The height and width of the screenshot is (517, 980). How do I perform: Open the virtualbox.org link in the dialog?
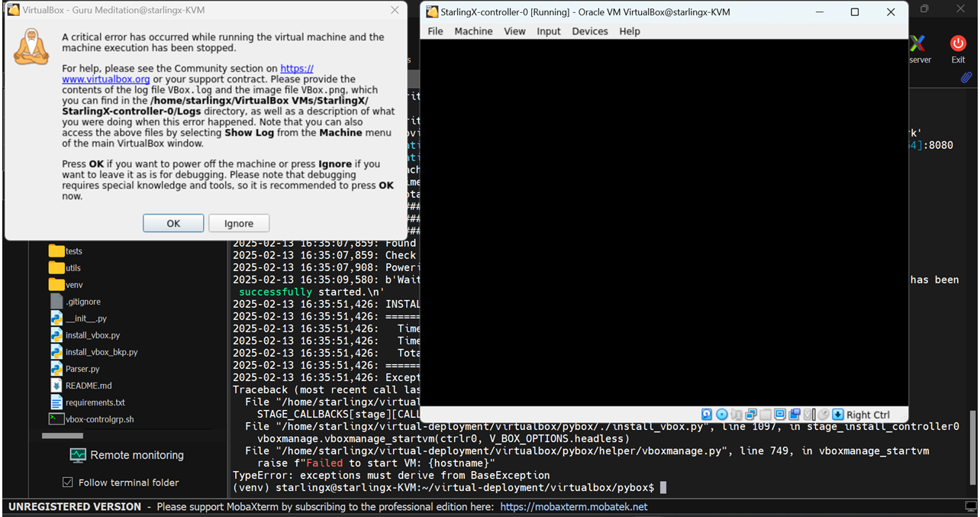[106, 79]
